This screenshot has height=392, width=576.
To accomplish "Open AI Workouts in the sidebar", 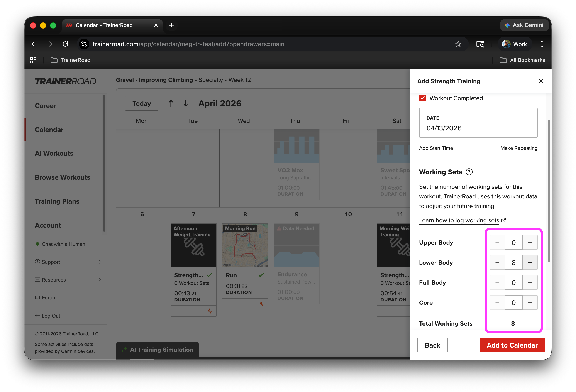I will [x=54, y=153].
